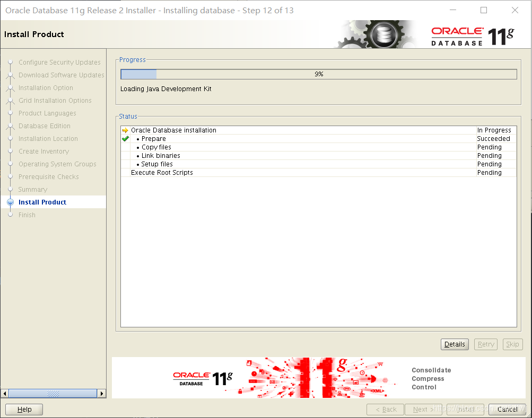Viewport: 532px width, 418px height.
Task: Click the Finish step bullet
Action: coord(11,215)
